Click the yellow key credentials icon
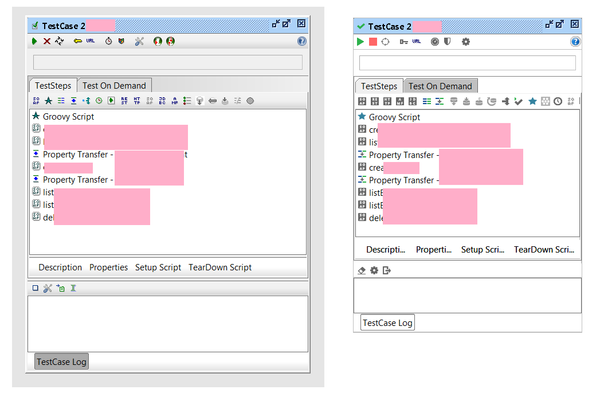600x406 pixels. coord(78,41)
